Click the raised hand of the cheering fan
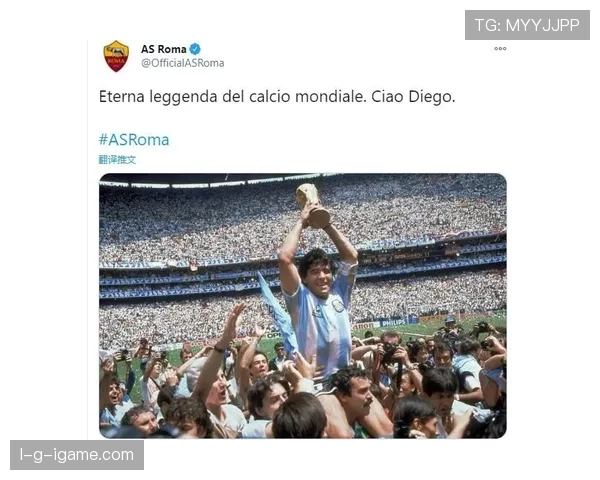Viewport: 600px width, 480px height. coord(234,318)
